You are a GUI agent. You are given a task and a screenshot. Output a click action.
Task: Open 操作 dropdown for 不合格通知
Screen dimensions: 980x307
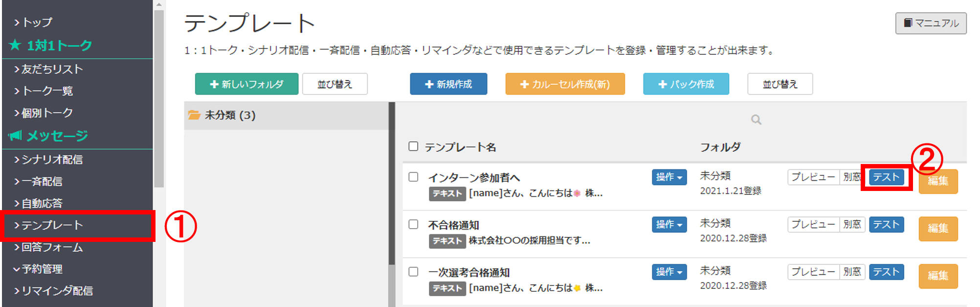click(x=668, y=225)
